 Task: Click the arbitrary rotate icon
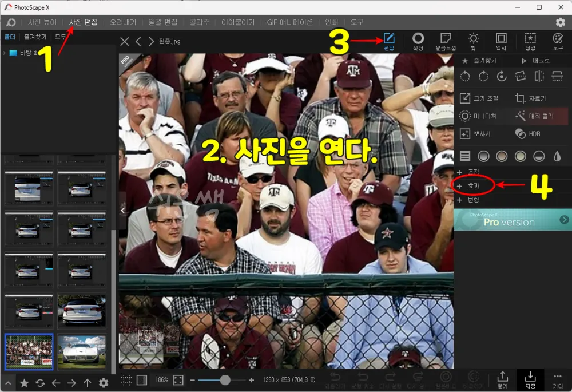(502, 76)
